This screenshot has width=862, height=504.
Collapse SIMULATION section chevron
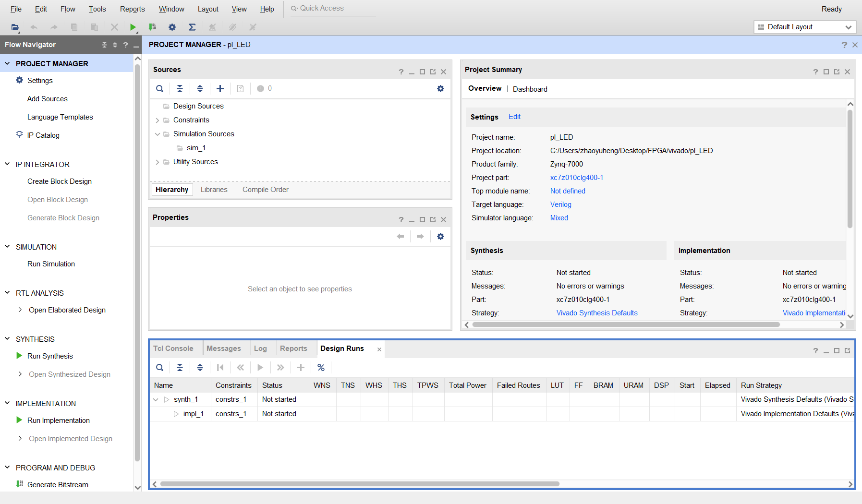[x=7, y=247]
